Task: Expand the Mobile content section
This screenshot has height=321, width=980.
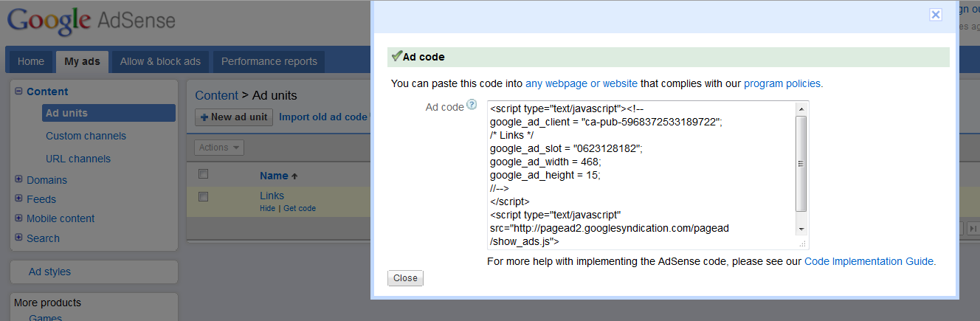Action: coord(18,218)
